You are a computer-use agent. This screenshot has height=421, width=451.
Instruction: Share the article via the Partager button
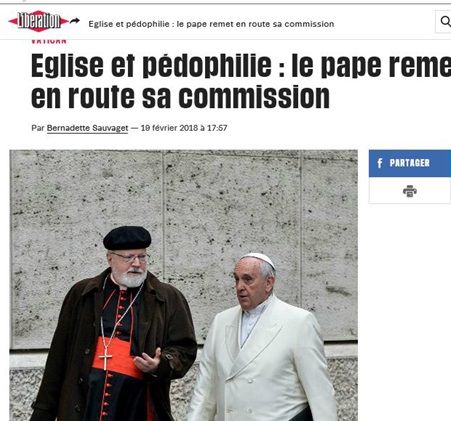410,163
